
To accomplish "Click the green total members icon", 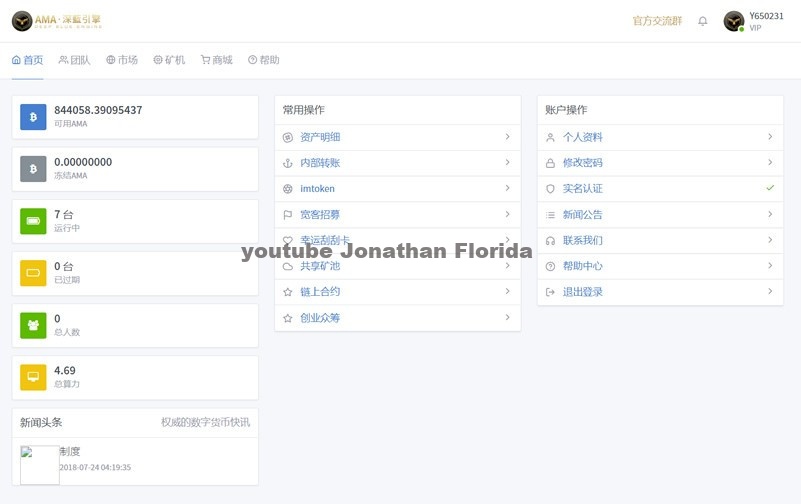I will tap(33, 325).
